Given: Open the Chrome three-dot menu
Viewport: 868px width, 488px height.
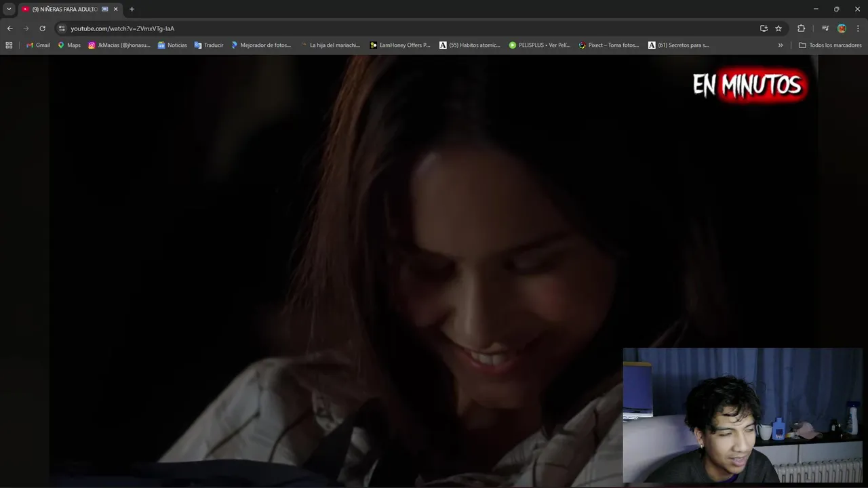Looking at the screenshot, I should tap(858, 28).
